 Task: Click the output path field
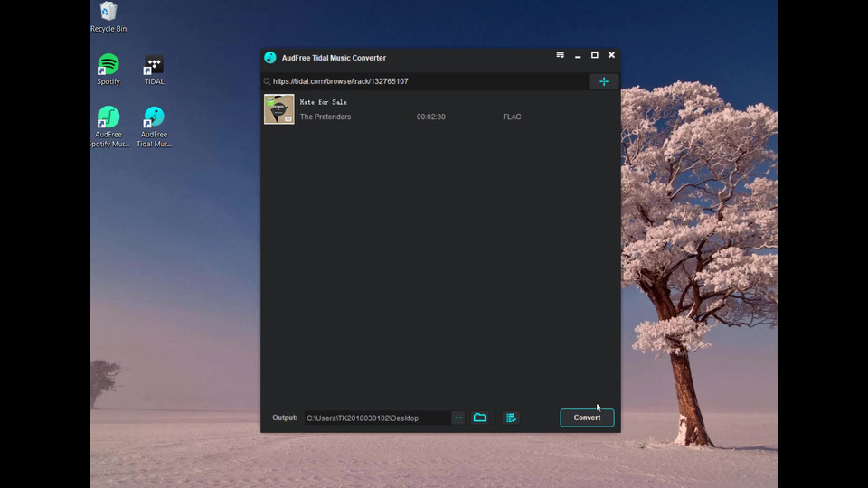377,418
